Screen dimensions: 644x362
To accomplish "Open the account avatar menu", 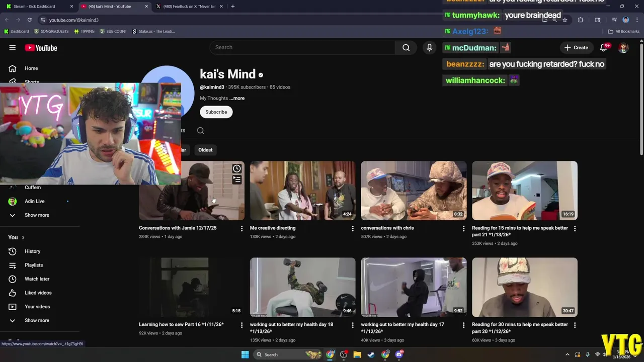I will pos(623,48).
